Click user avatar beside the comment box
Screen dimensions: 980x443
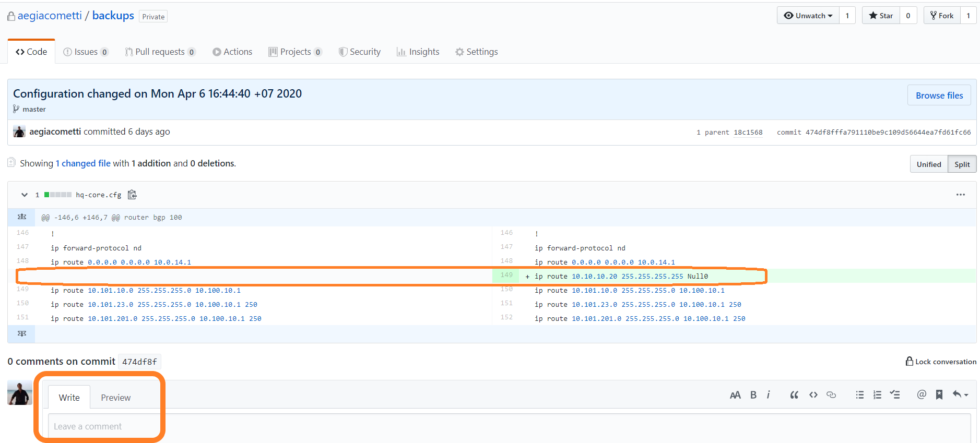(x=20, y=393)
